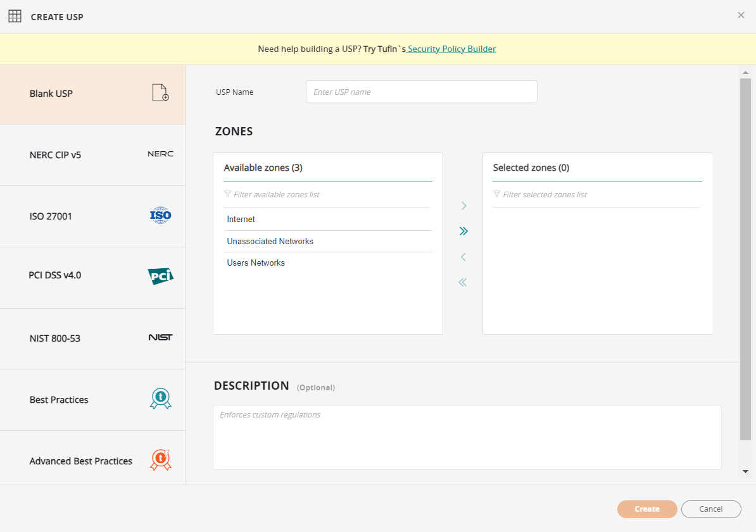The height and width of the screenshot is (532, 756).
Task: Remove all zones using double left arrow
Action: 463,282
